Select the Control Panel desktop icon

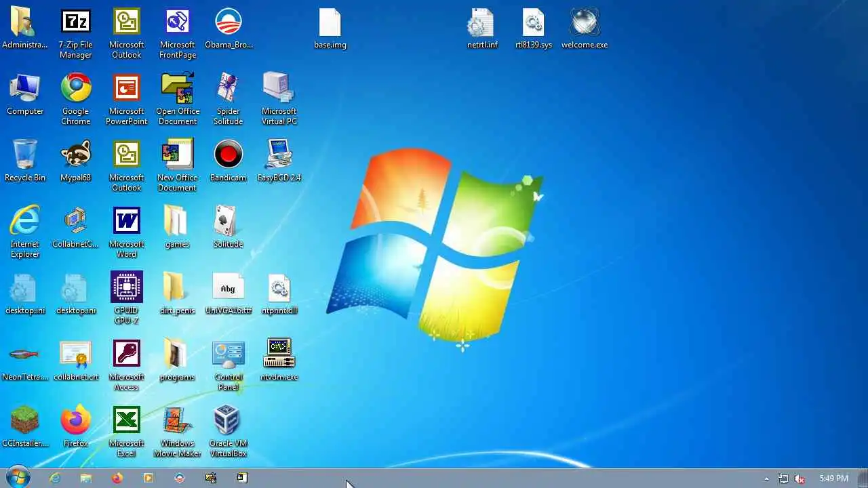tap(229, 365)
